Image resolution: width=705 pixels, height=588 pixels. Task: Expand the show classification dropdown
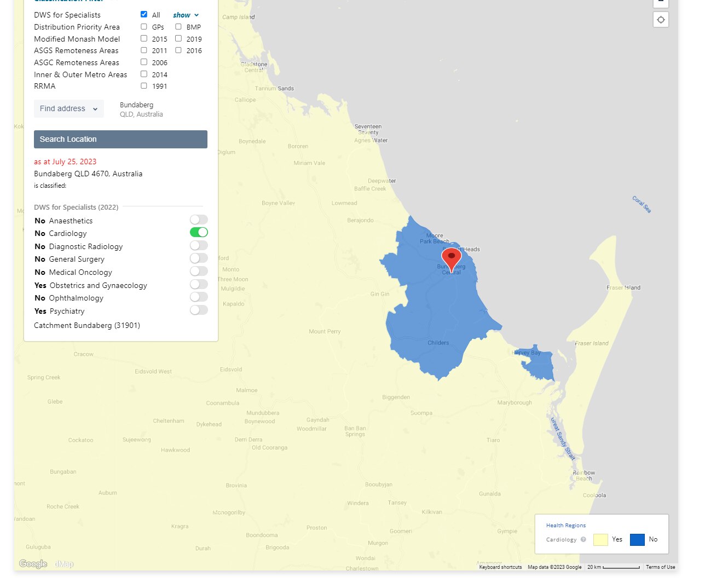click(186, 15)
